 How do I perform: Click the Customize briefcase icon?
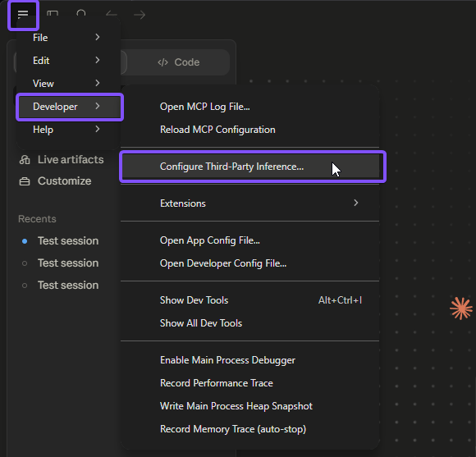(x=25, y=181)
